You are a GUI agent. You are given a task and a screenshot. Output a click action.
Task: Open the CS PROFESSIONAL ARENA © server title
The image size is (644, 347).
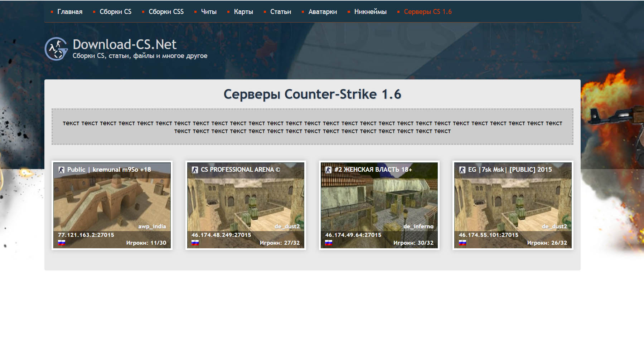241,170
